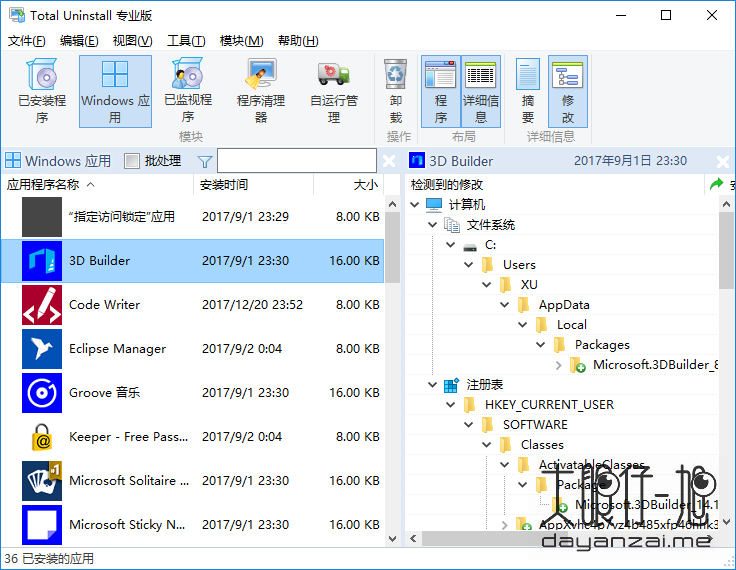Viewport: 736px width, 570px height.
Task: Select the 计算机 computer icon
Action: pos(434,205)
